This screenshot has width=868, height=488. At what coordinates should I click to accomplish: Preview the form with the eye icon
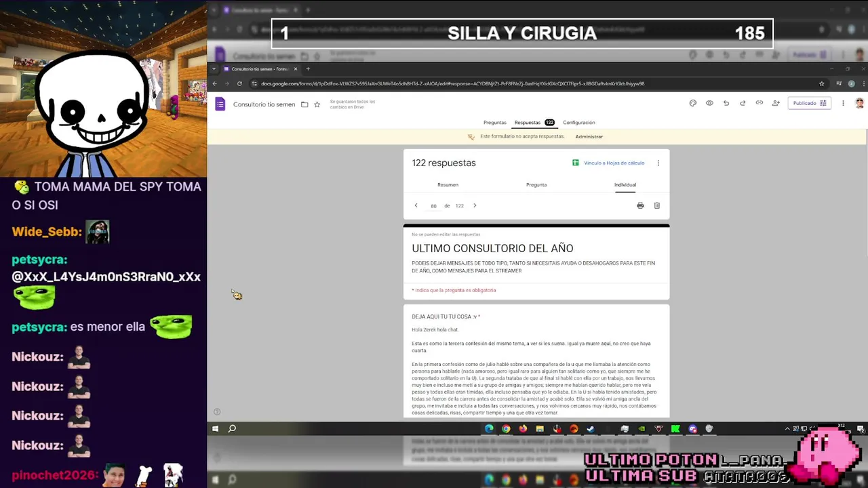coord(709,103)
